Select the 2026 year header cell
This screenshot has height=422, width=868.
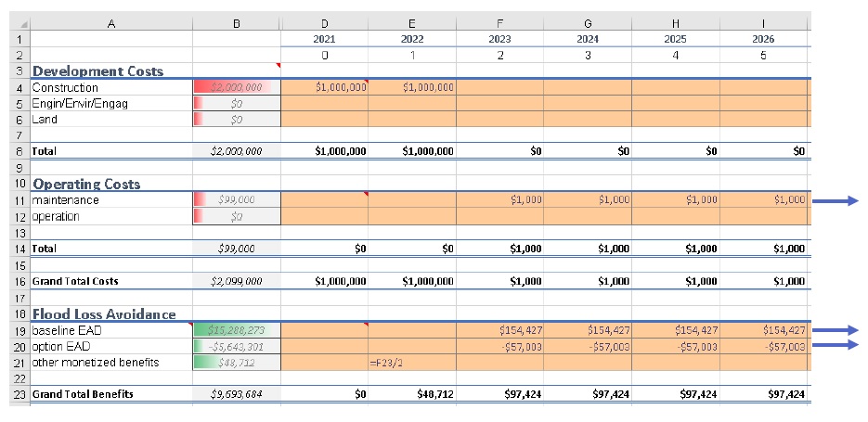763,39
